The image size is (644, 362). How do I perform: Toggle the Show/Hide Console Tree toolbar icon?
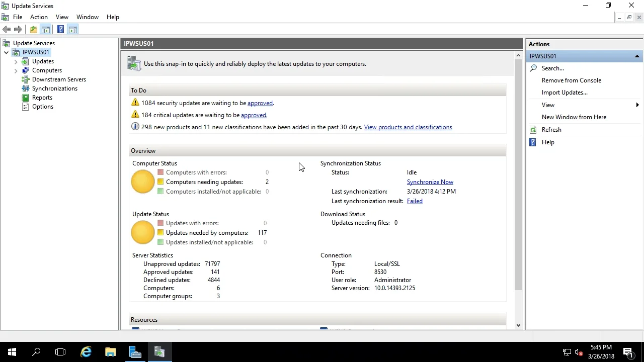pos(46,30)
